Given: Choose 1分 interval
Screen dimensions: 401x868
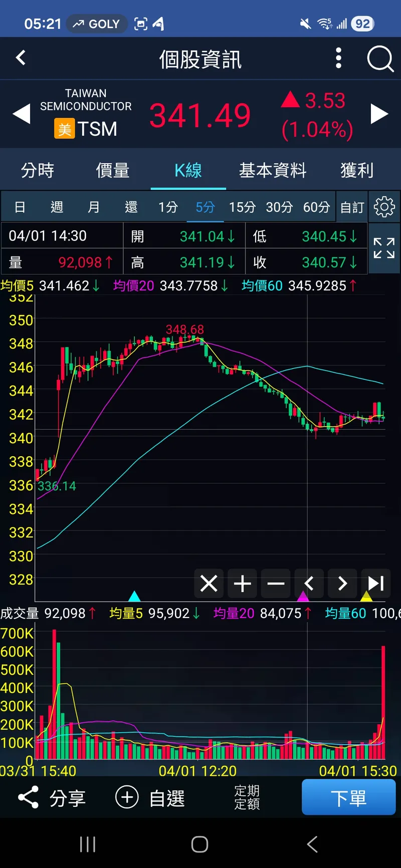Looking at the screenshot, I should pos(168,207).
